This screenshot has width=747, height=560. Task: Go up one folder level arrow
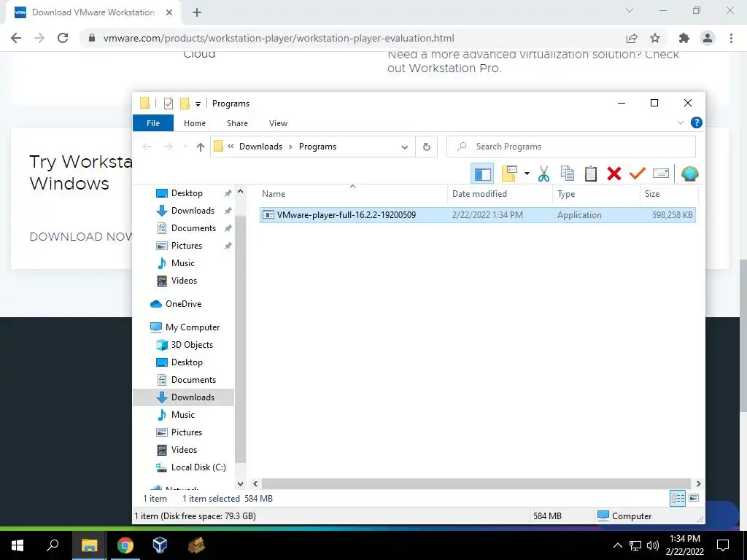click(201, 147)
